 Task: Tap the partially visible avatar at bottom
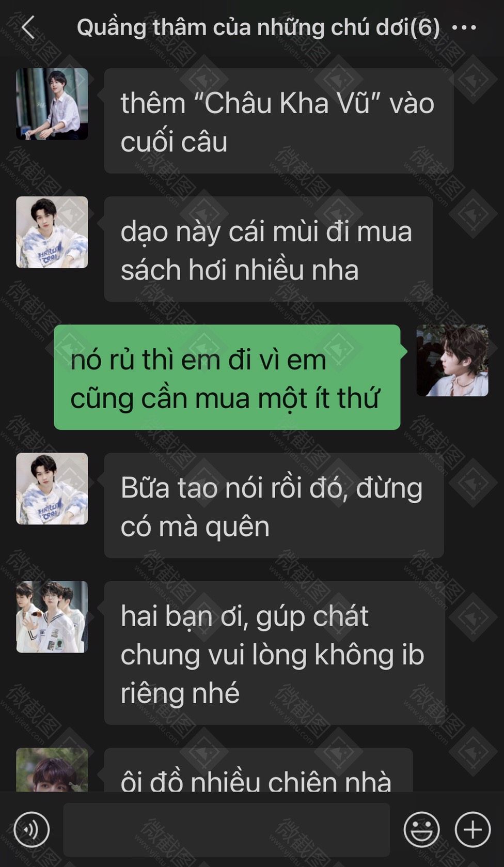tap(52, 769)
